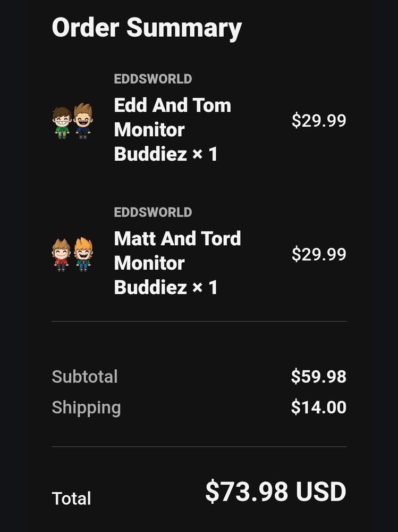Click the divider line below the product list
Screen dimensions: 398x532
[199, 321]
